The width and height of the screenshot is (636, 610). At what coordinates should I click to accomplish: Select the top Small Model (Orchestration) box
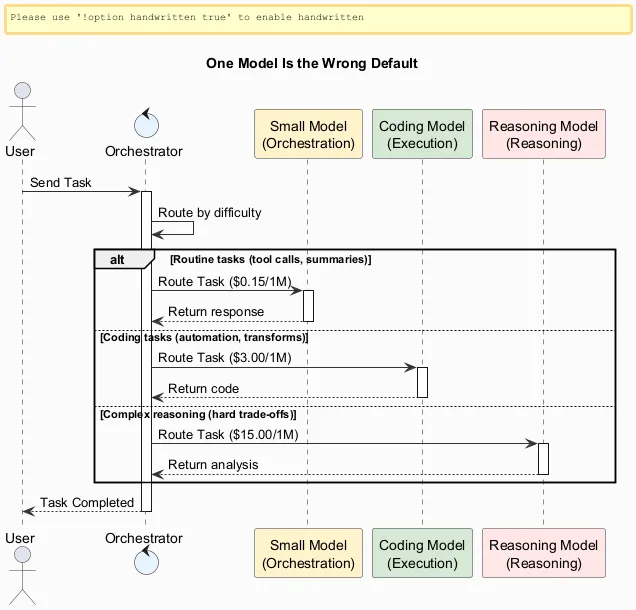pyautogui.click(x=308, y=134)
